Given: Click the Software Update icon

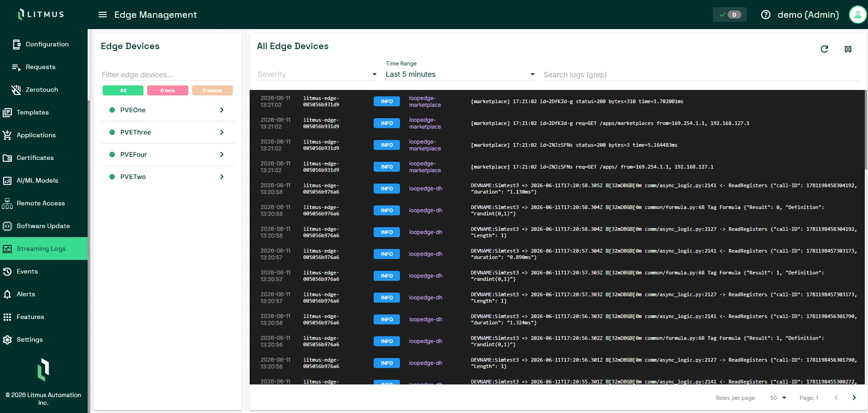Looking at the screenshot, I should click(7, 226).
